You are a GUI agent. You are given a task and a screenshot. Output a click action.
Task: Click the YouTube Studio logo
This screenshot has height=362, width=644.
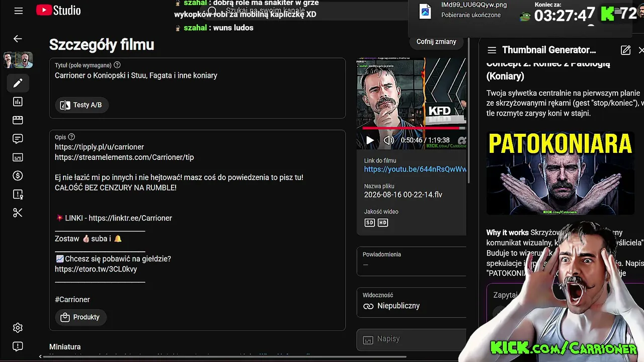click(x=58, y=11)
